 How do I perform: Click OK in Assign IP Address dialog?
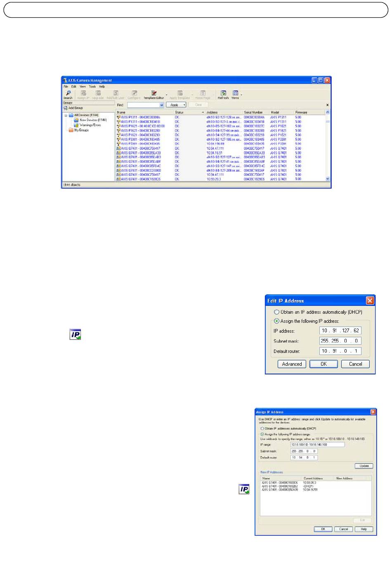click(323, 529)
